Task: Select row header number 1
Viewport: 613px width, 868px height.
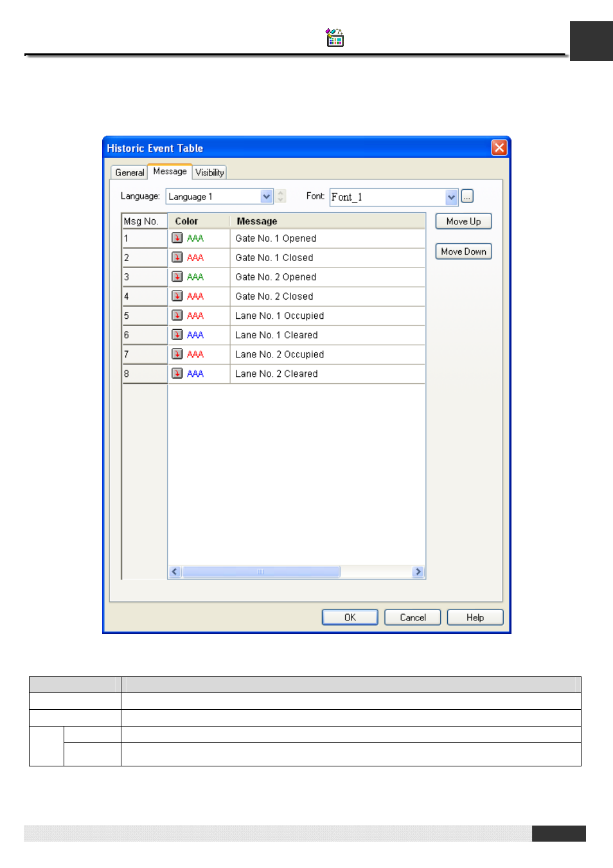Action: pos(145,239)
